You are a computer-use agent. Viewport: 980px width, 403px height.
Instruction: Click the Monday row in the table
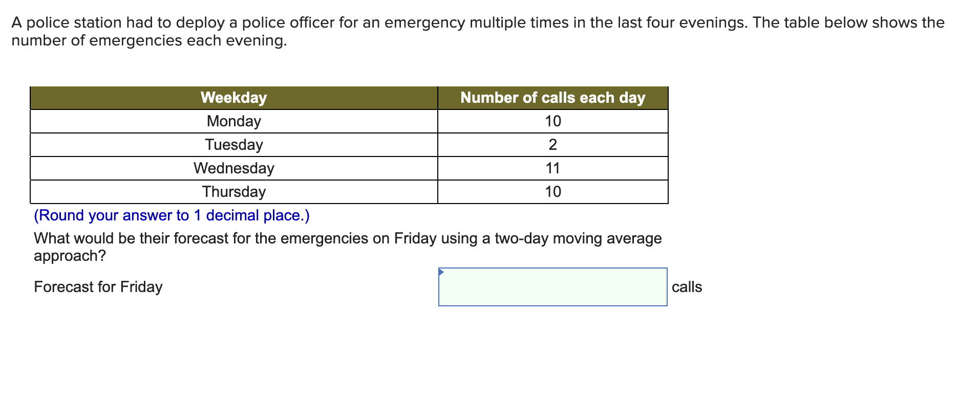pyautogui.click(x=233, y=121)
